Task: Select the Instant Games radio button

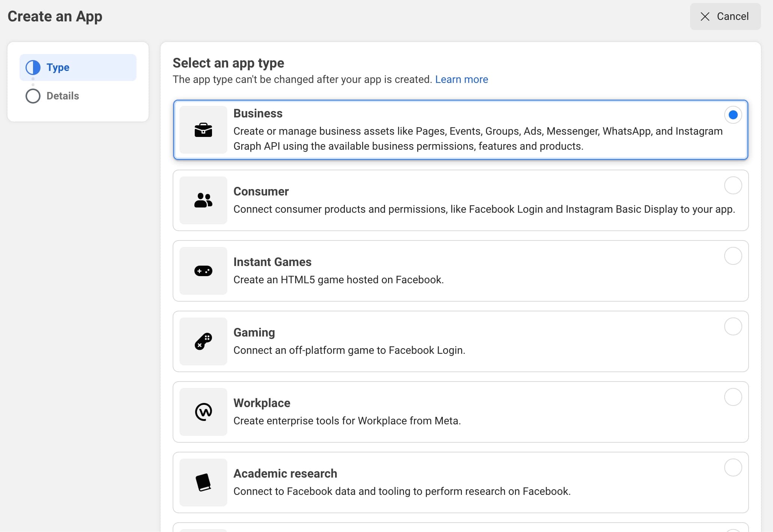Action: 733,256
